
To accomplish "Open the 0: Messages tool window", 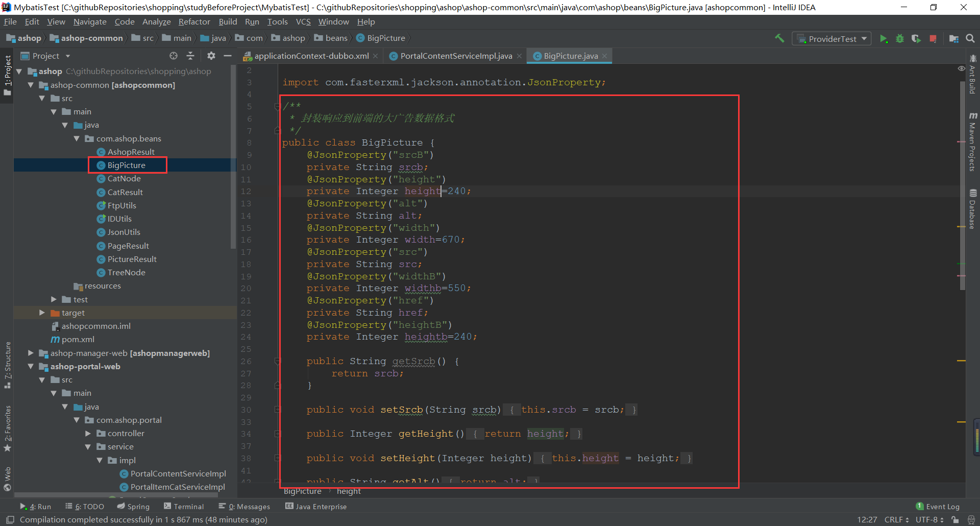I will pyautogui.click(x=244, y=506).
